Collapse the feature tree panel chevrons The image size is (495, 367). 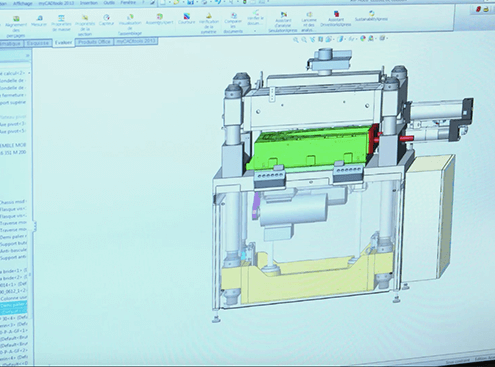(28, 56)
